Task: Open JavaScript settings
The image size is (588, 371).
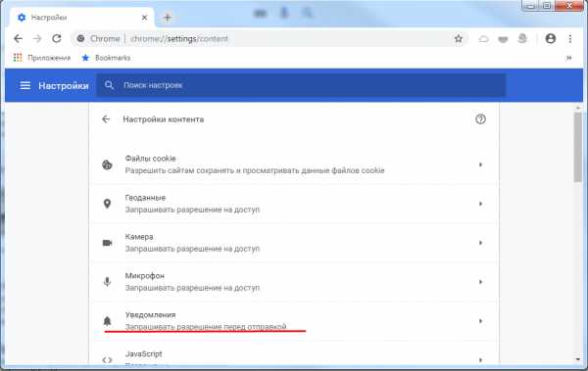Action: coord(294,354)
